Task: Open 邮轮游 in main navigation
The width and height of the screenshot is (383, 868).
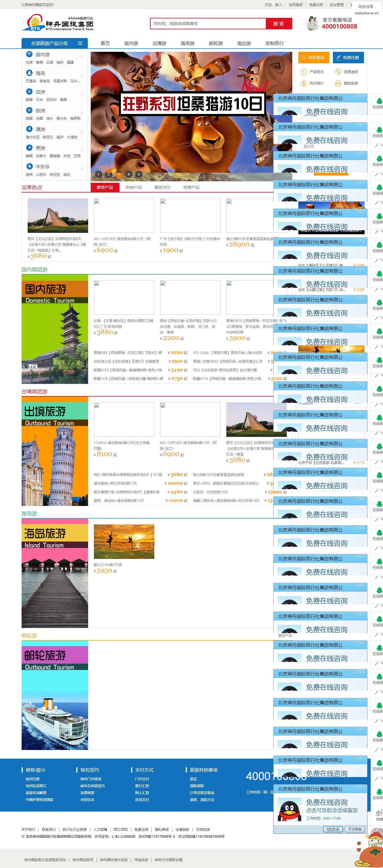Action: tap(216, 43)
